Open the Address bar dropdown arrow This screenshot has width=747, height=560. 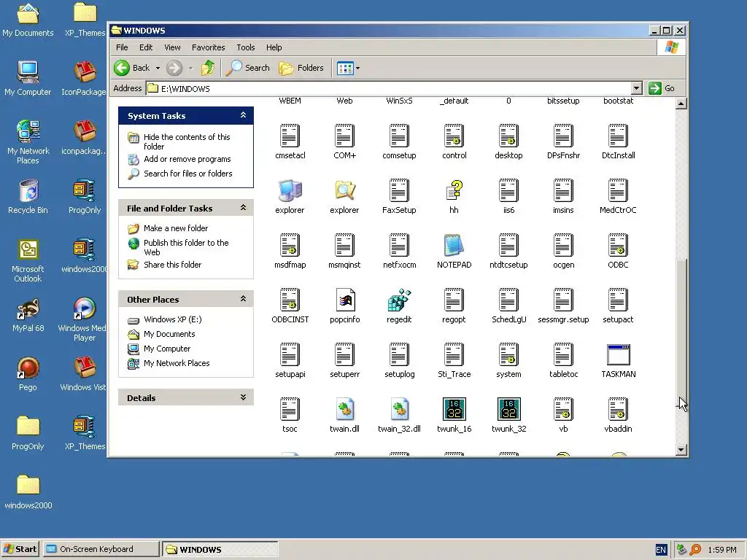pyautogui.click(x=636, y=88)
